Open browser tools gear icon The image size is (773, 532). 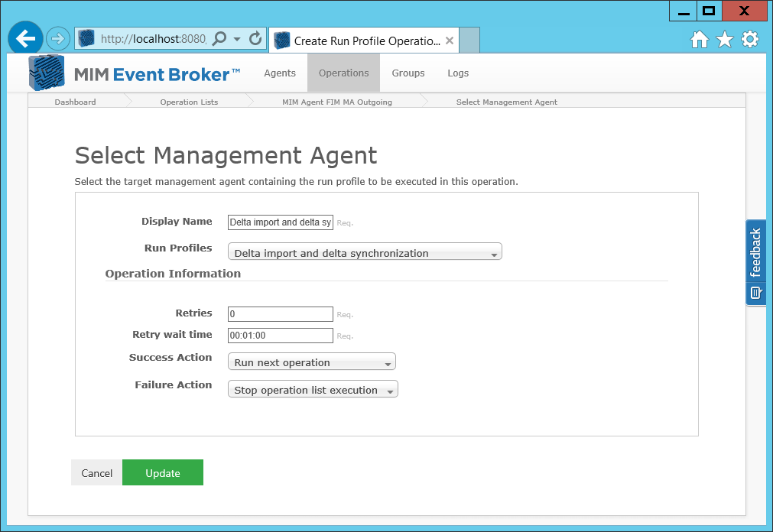coord(750,39)
